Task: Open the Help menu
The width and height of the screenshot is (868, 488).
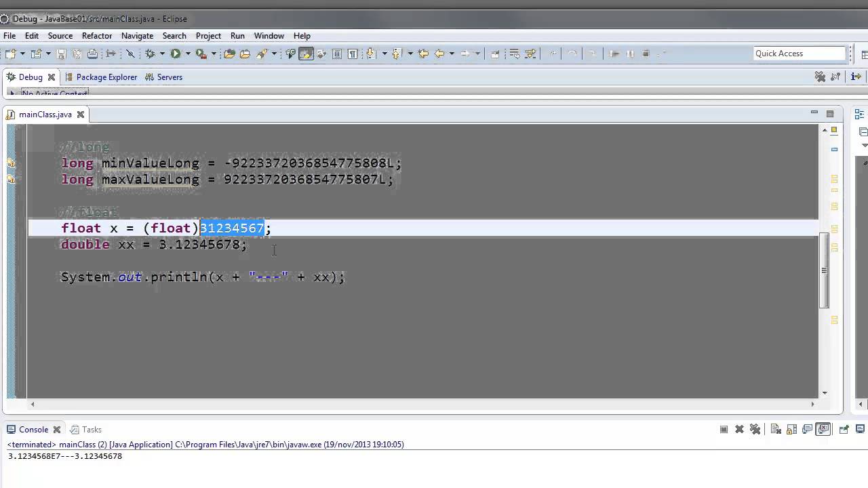Action: [x=302, y=36]
